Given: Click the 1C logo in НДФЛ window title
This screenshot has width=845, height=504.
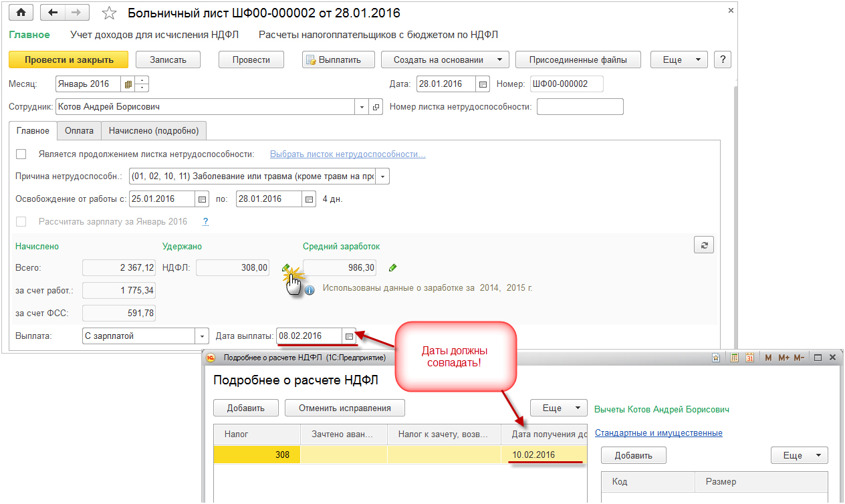Looking at the screenshot, I should (x=211, y=358).
